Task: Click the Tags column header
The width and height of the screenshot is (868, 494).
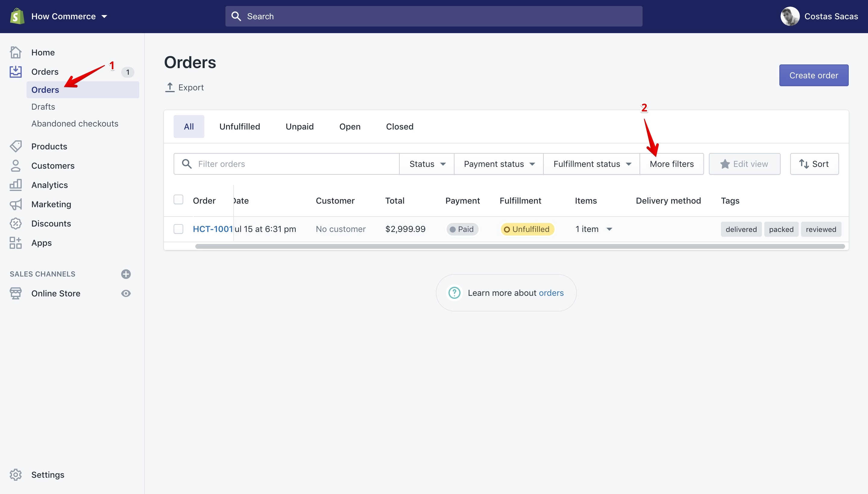Action: (730, 201)
